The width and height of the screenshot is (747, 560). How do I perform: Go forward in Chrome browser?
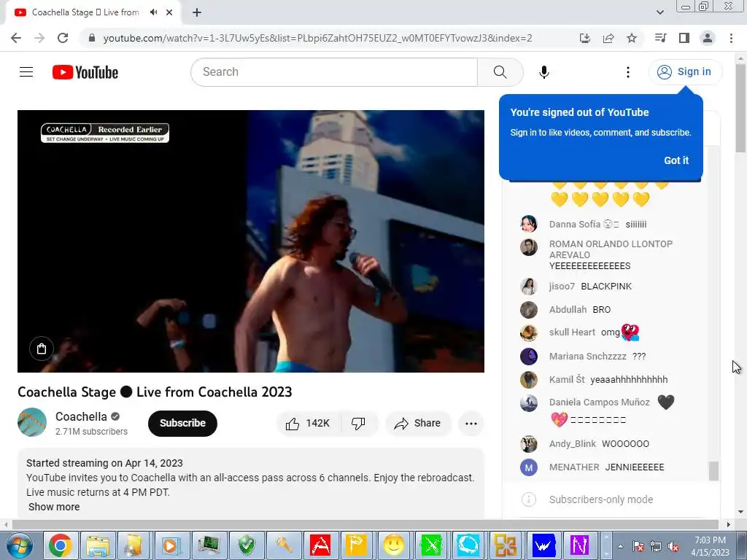pos(39,38)
